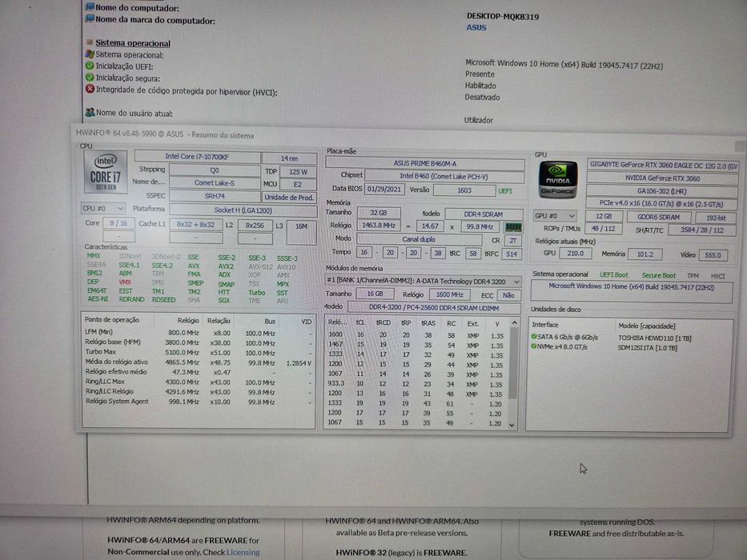Click the 32 GB memory size field
Viewport: 747px width, 560px height.
pos(378,213)
